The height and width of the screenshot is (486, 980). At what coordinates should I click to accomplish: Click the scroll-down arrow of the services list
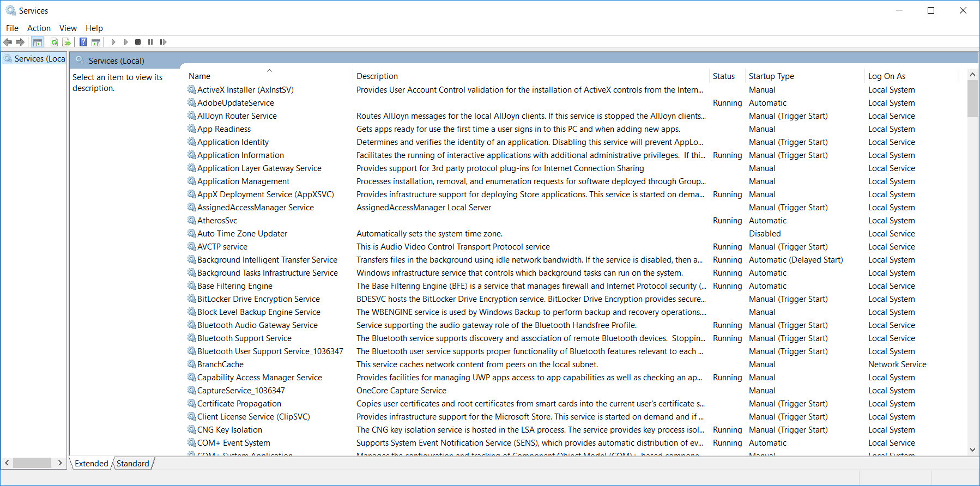click(x=973, y=450)
